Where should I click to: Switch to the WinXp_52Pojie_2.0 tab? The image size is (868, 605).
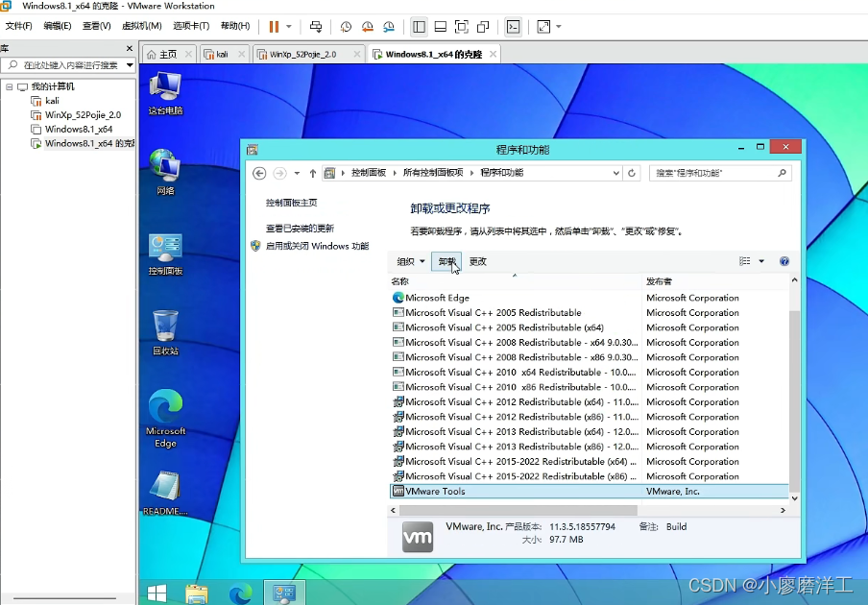point(302,54)
